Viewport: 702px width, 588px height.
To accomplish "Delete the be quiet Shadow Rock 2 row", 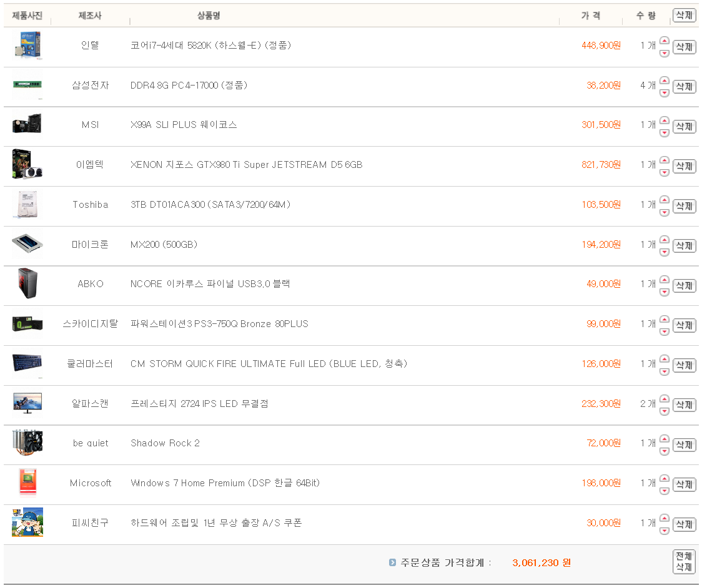I will (684, 445).
